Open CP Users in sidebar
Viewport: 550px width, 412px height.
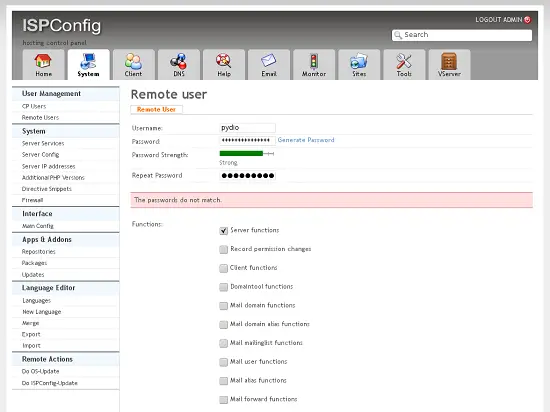[34, 106]
